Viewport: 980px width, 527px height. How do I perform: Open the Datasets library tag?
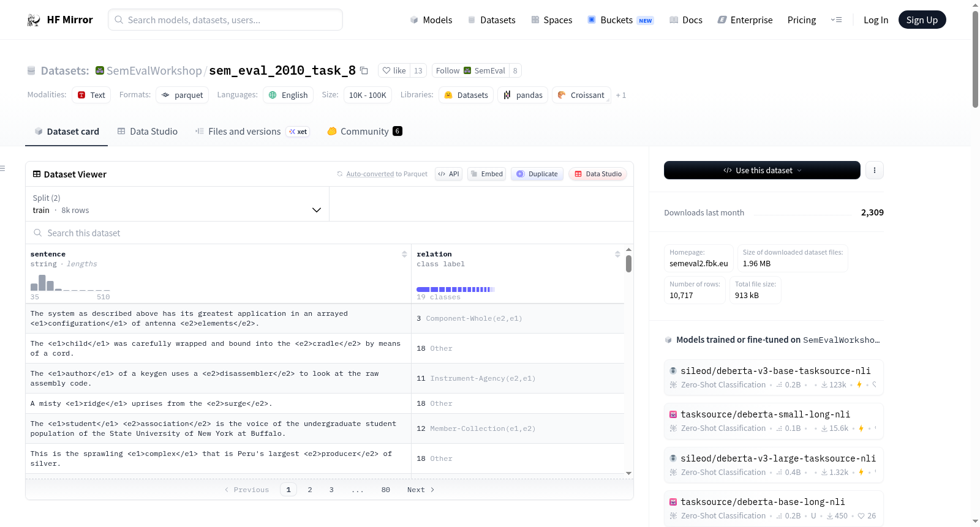pyautogui.click(x=466, y=95)
